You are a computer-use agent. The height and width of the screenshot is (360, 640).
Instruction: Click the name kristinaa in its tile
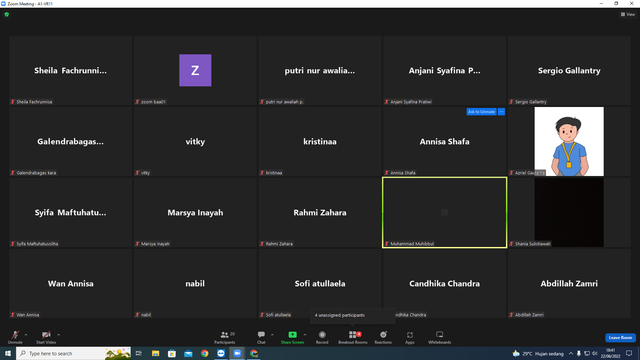tap(320, 142)
